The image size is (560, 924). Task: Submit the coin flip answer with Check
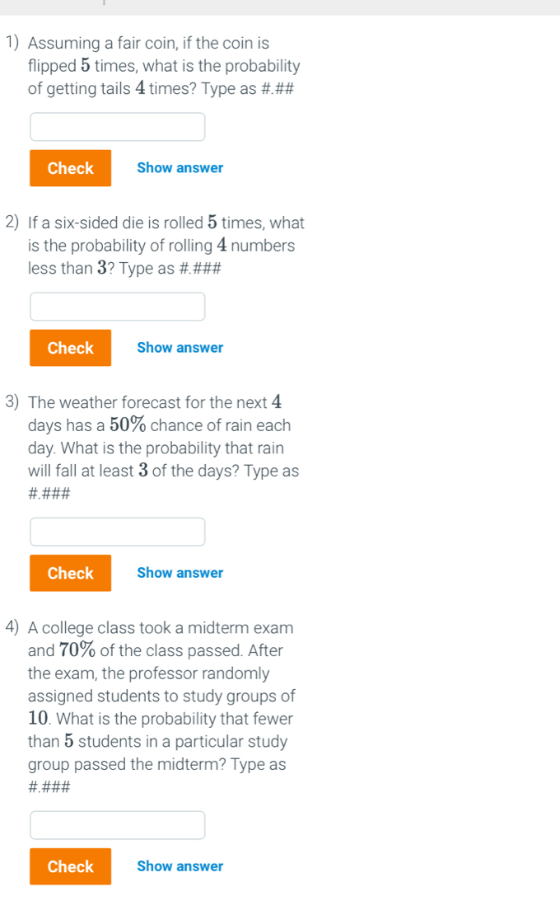(x=70, y=168)
